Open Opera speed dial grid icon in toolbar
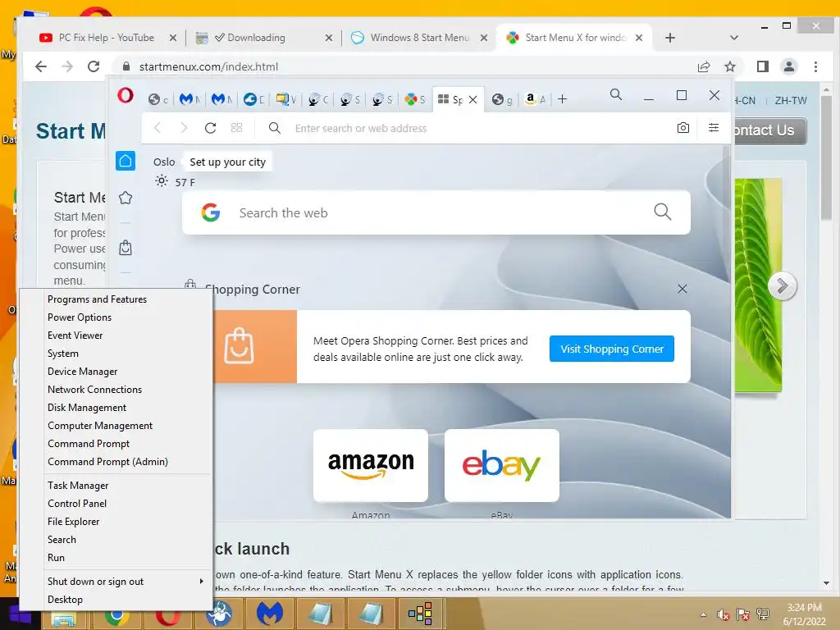The width and height of the screenshot is (840, 630). tap(237, 128)
